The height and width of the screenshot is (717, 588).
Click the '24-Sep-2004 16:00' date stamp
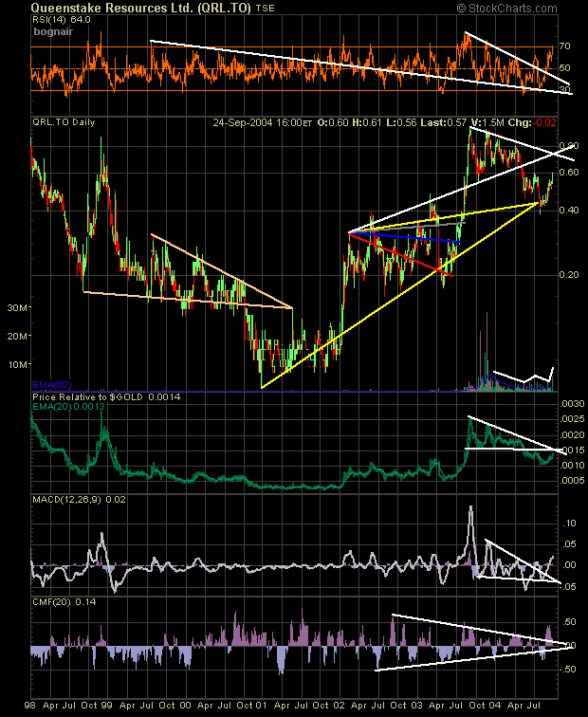click(258, 122)
